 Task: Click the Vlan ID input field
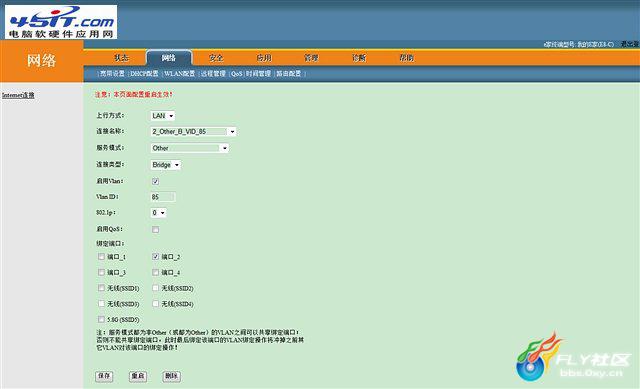pyautogui.click(x=163, y=197)
